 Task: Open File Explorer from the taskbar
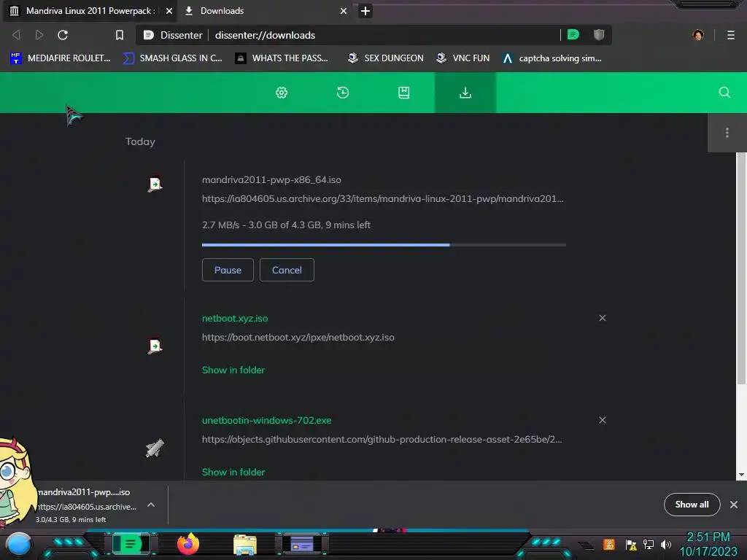tap(245, 545)
